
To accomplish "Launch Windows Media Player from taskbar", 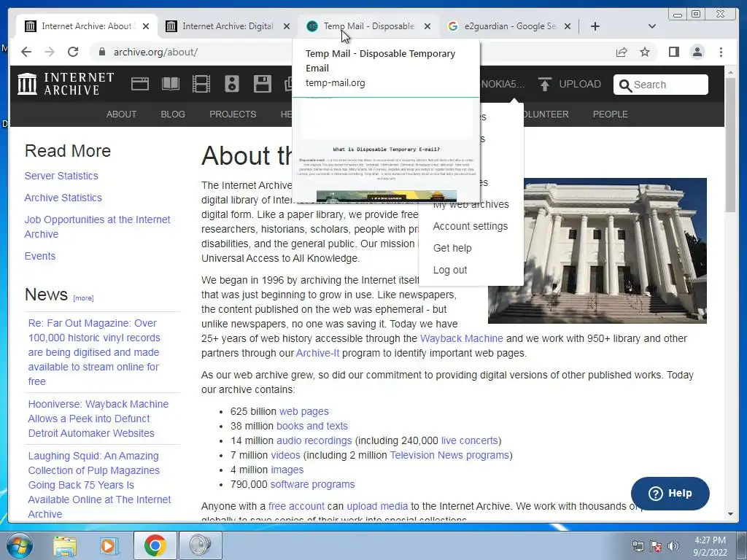I will [109, 545].
